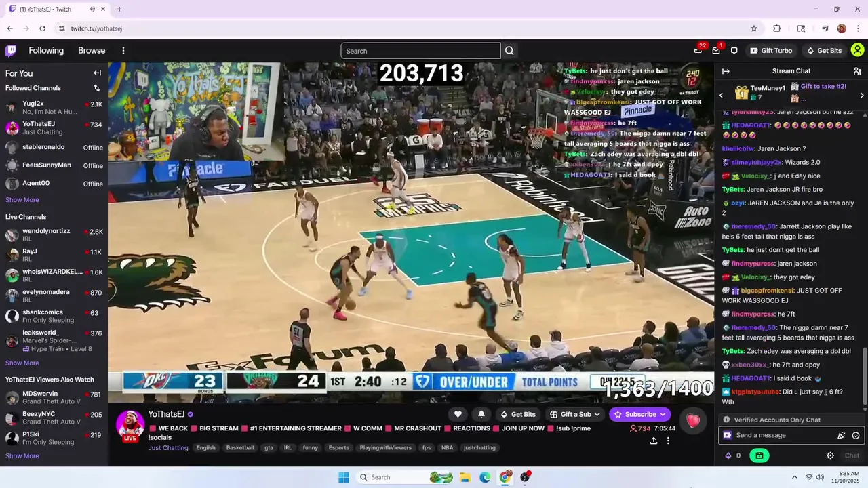Screen dimensions: 868x488
Task: Open the Twitch home logo
Action: point(11,51)
